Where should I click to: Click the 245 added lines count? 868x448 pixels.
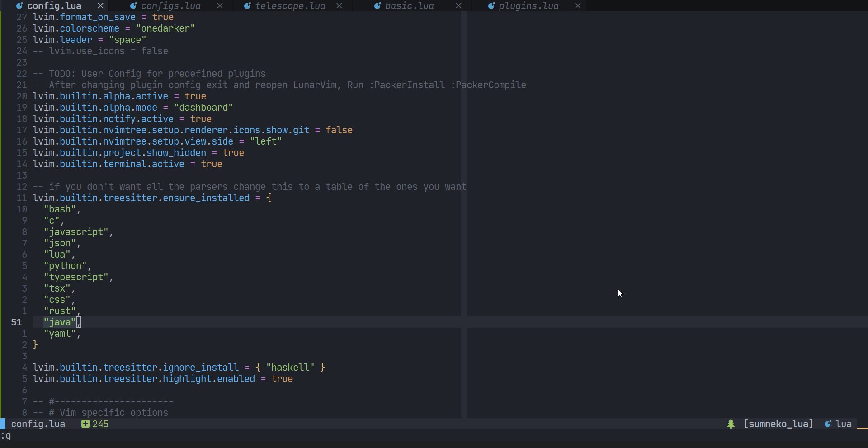coord(100,424)
